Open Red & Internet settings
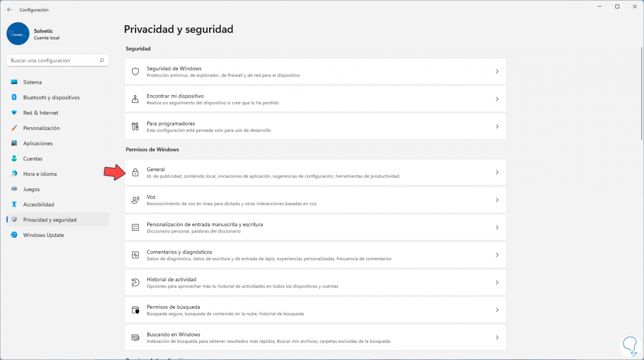644x360 pixels. coord(41,113)
